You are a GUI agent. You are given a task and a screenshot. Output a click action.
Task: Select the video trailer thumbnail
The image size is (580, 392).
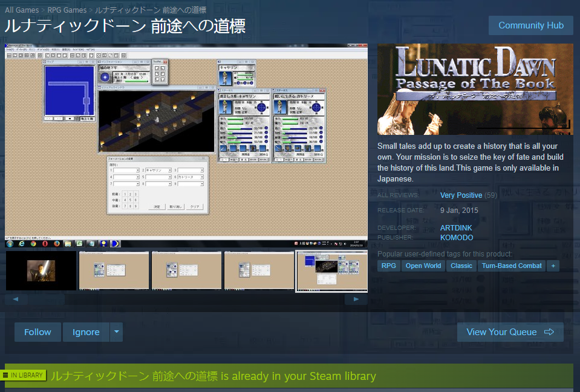click(x=41, y=270)
